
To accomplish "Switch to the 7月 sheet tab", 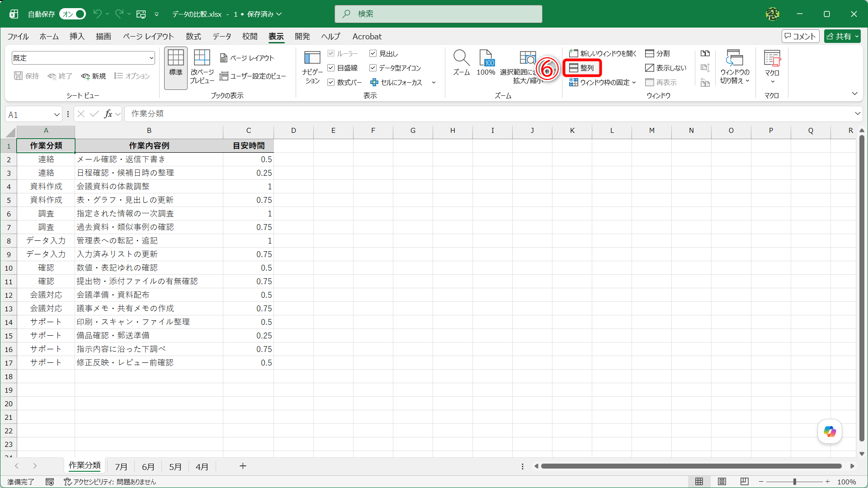I will tap(121, 466).
